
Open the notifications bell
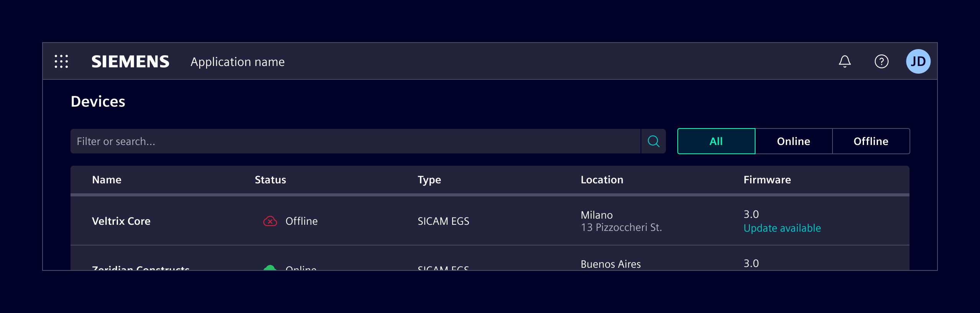tap(844, 61)
